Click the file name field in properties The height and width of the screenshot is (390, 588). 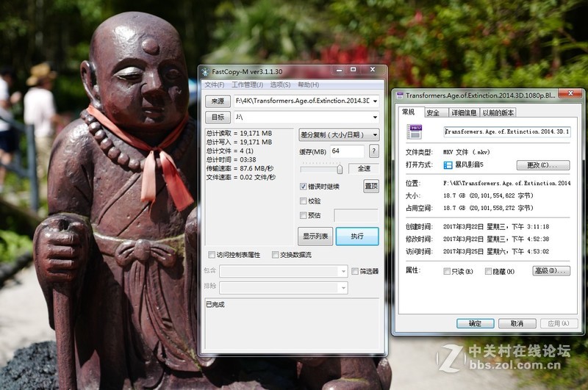click(507, 132)
